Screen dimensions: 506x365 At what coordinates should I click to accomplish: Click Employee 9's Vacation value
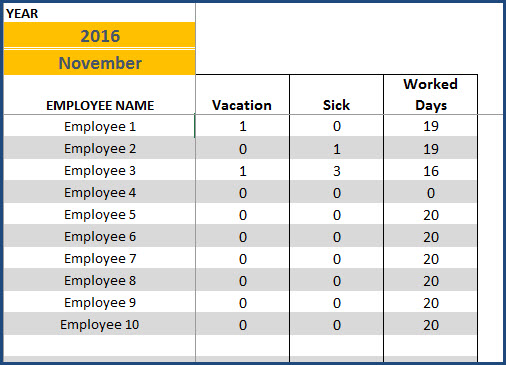(242, 302)
